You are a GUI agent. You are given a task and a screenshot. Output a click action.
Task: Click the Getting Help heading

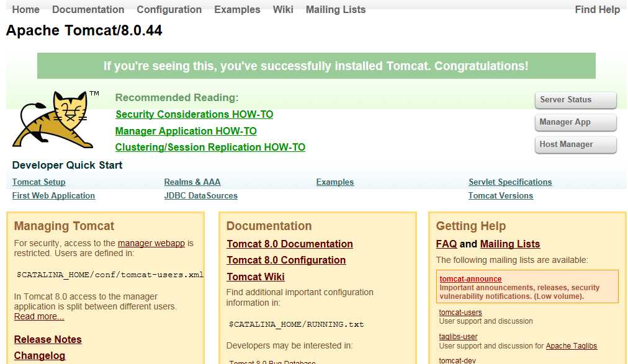pos(470,226)
